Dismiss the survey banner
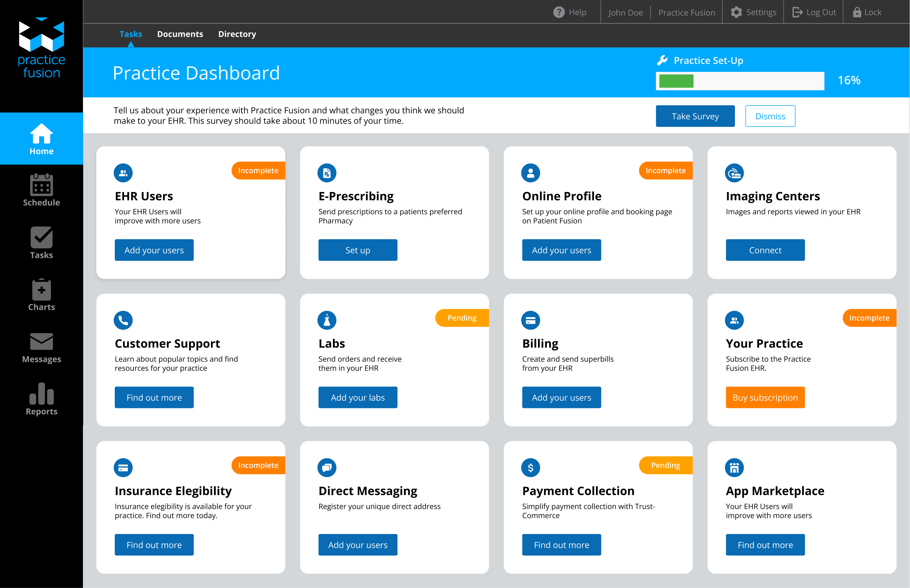 [770, 116]
